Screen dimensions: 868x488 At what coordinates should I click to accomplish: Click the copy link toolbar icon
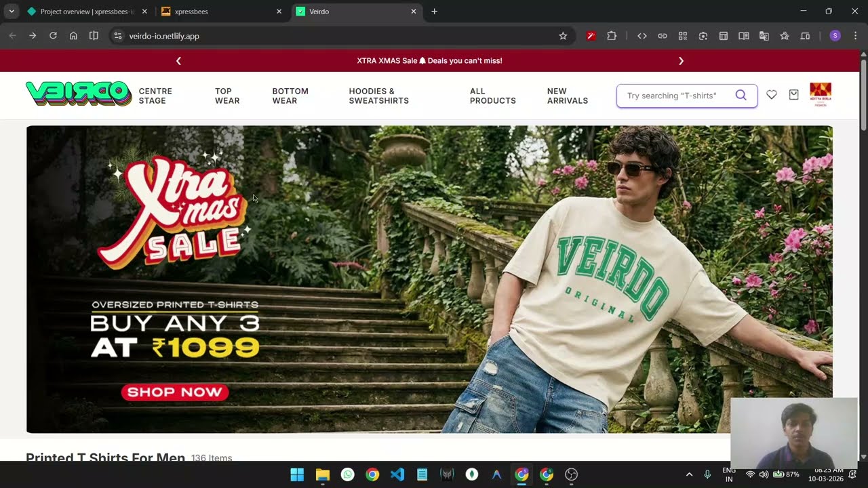(x=663, y=36)
